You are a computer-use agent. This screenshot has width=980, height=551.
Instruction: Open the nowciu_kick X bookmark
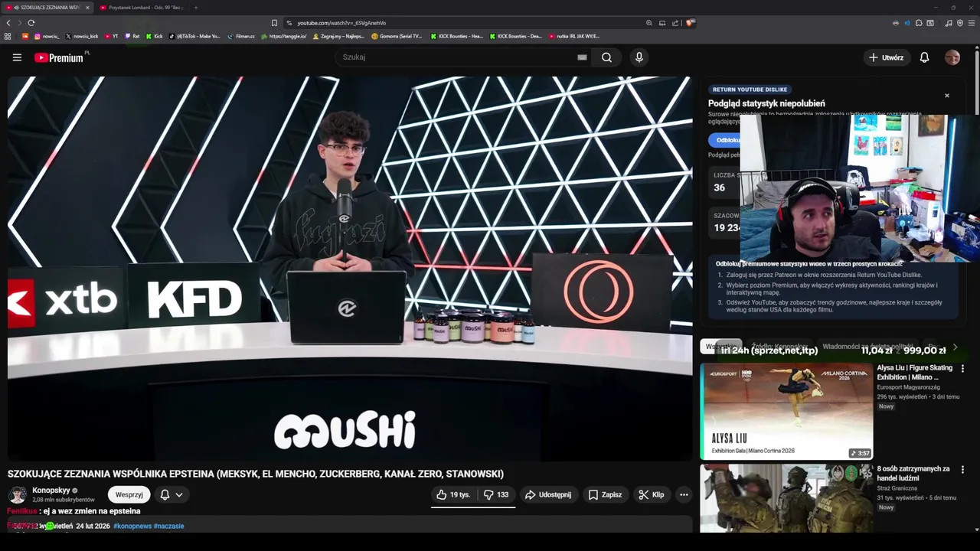click(82, 36)
